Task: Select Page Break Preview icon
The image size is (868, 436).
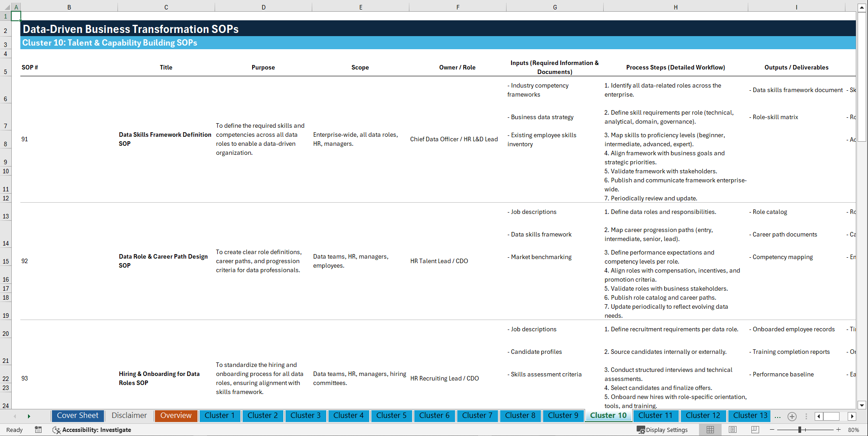Action: (x=754, y=430)
